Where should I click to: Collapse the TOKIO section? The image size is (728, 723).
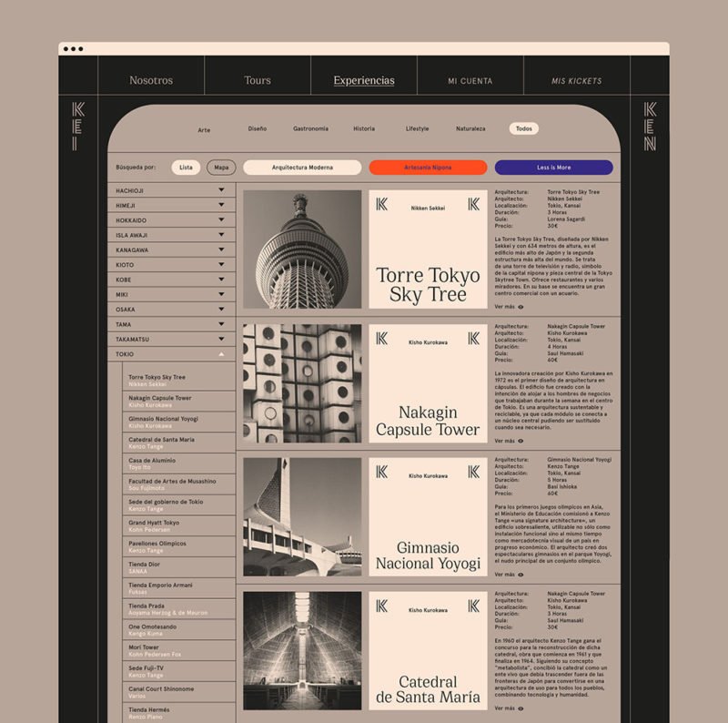click(x=221, y=353)
